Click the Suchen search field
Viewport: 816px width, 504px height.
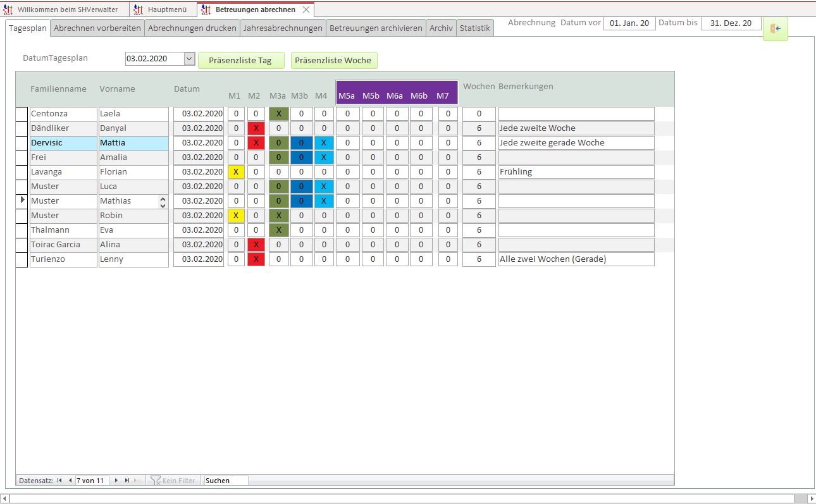point(226,481)
